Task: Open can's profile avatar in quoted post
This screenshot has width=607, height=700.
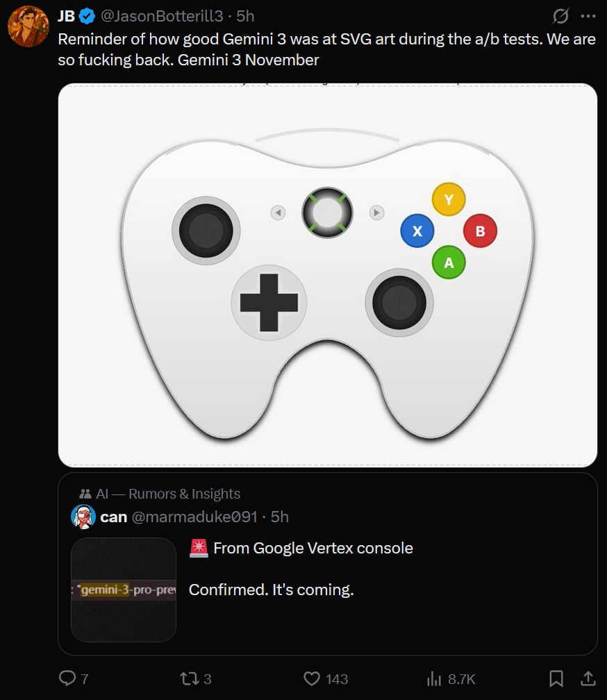Action: pyautogui.click(x=83, y=517)
